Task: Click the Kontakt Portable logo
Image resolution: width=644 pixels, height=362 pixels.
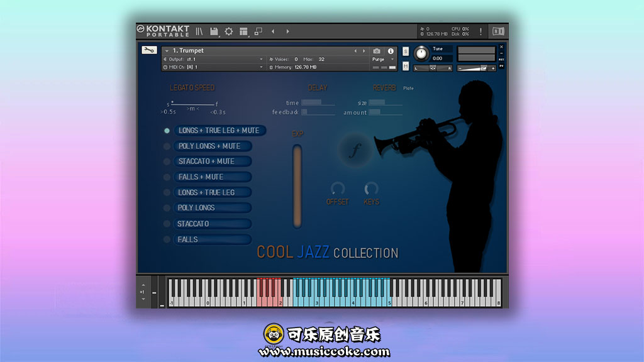Action: coord(164,31)
